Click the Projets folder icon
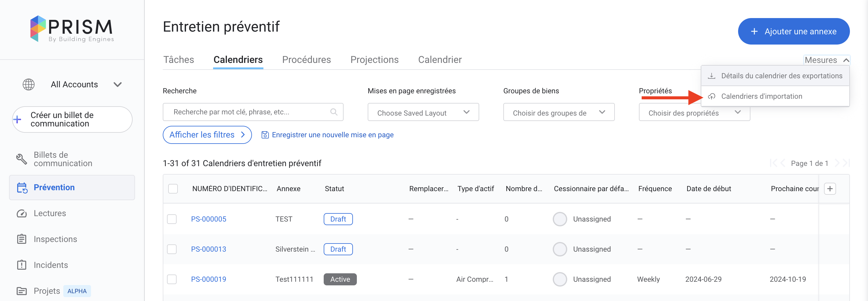The image size is (868, 301). coord(22,291)
